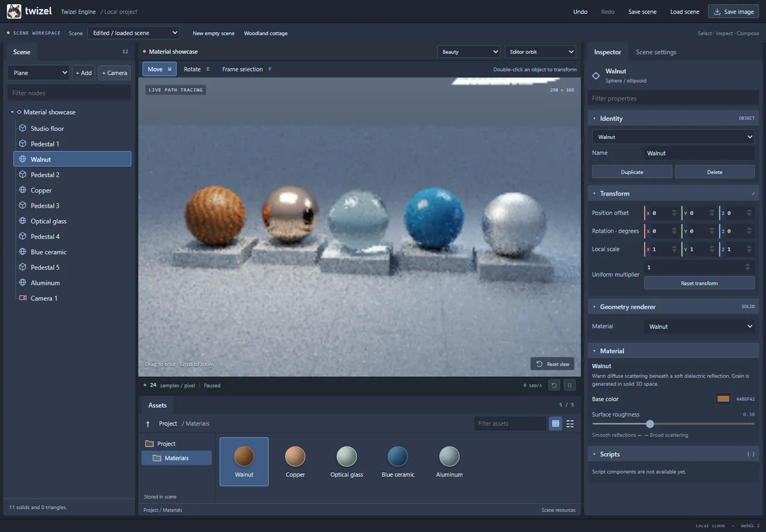Select the Blue ceramic material thumbnail
The image size is (766, 532).
(x=398, y=461)
